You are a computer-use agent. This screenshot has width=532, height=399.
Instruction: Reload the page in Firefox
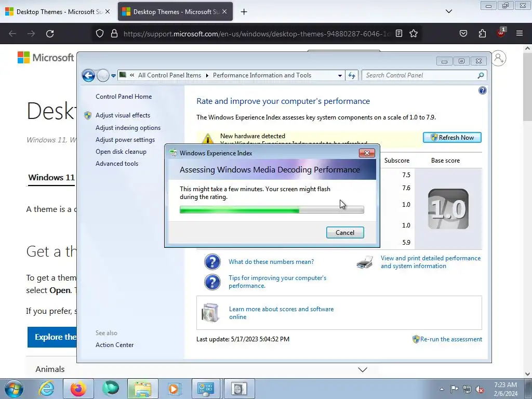[x=50, y=34]
